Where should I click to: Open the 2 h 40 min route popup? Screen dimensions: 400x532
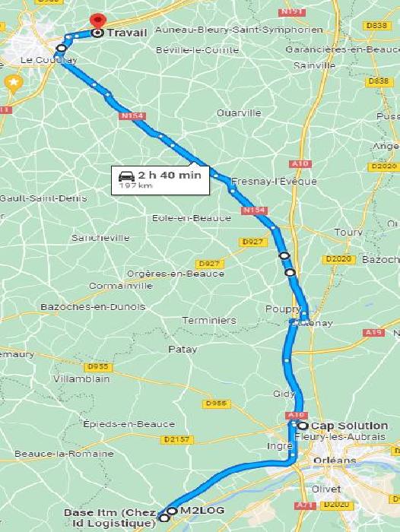click(x=160, y=180)
